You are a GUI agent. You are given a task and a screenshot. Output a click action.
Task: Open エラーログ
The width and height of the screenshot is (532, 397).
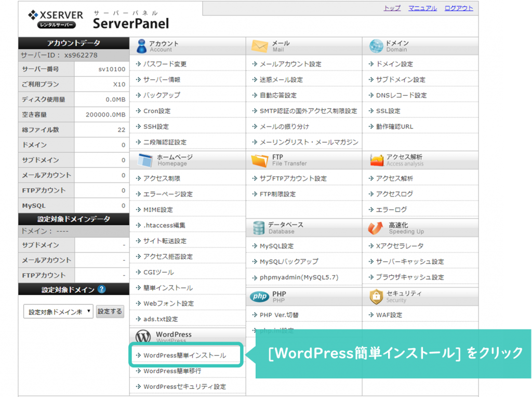click(391, 210)
